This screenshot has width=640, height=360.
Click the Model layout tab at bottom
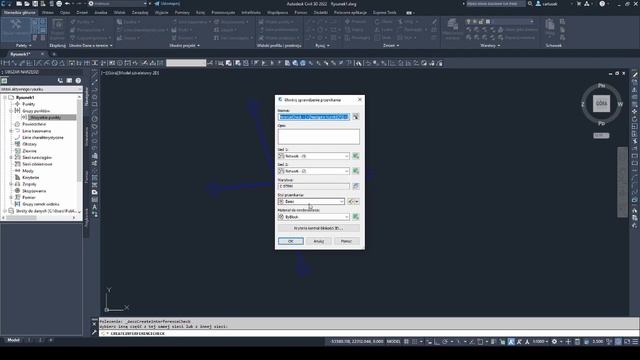tap(13, 340)
